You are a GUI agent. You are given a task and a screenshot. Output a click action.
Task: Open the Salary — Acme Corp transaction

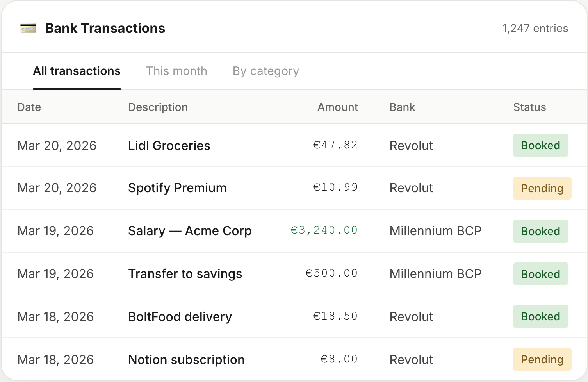point(190,231)
